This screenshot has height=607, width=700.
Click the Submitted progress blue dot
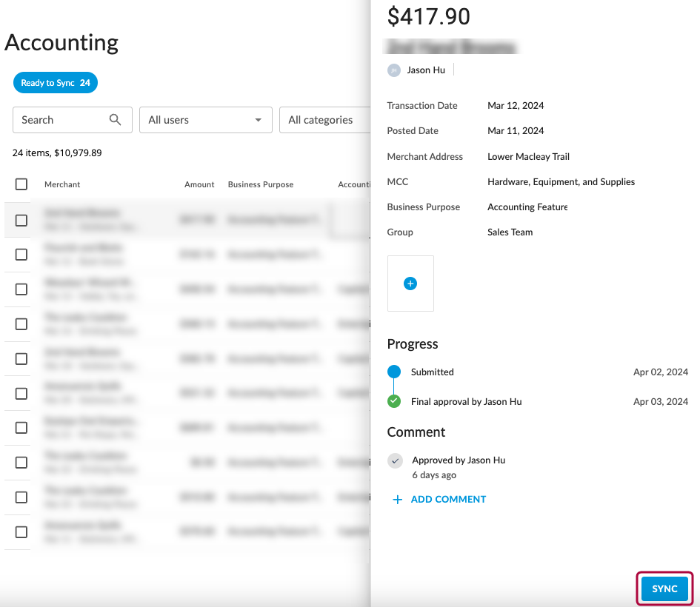394,372
